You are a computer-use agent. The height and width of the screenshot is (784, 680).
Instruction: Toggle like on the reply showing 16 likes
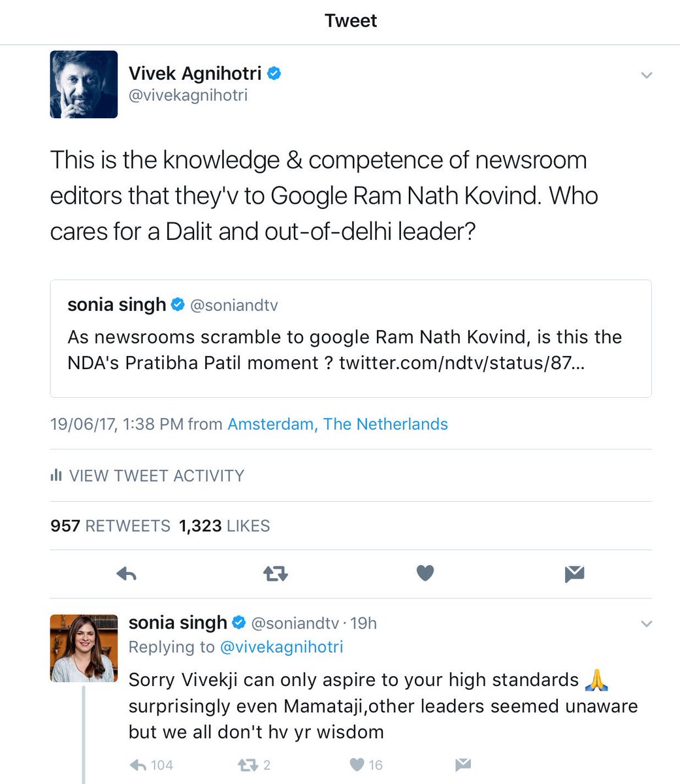[356, 764]
